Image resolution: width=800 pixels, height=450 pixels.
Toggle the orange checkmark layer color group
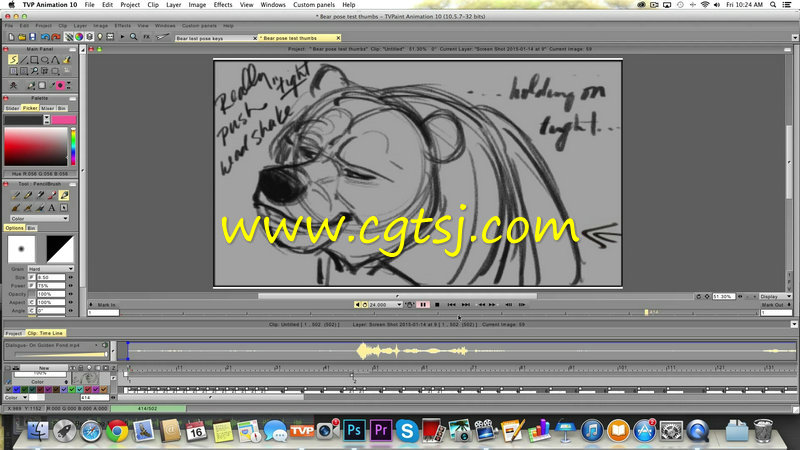coord(104,389)
